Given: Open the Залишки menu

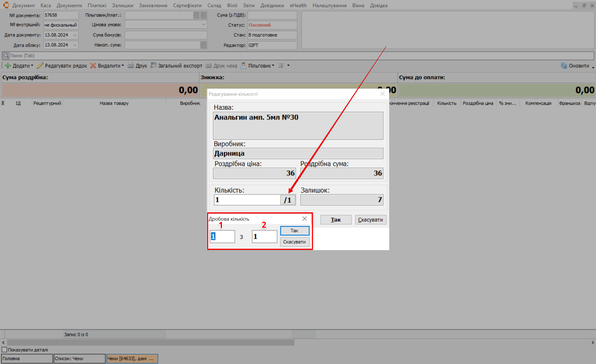Looking at the screenshot, I should click(122, 6).
